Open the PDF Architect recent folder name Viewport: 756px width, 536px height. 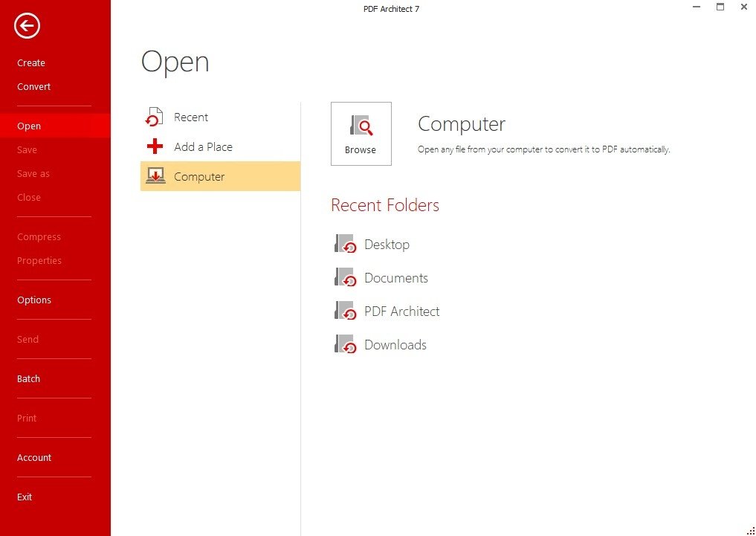tap(401, 311)
